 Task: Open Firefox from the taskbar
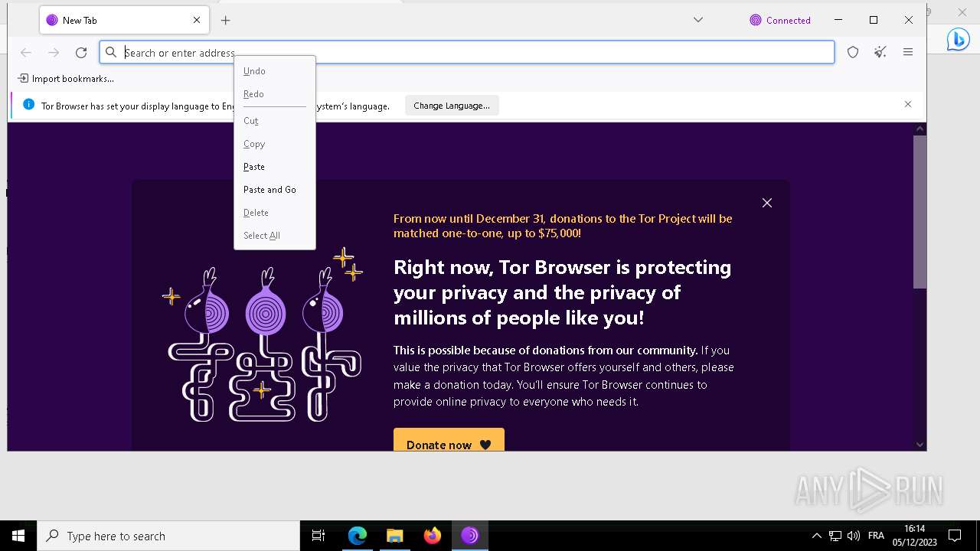pos(433,536)
